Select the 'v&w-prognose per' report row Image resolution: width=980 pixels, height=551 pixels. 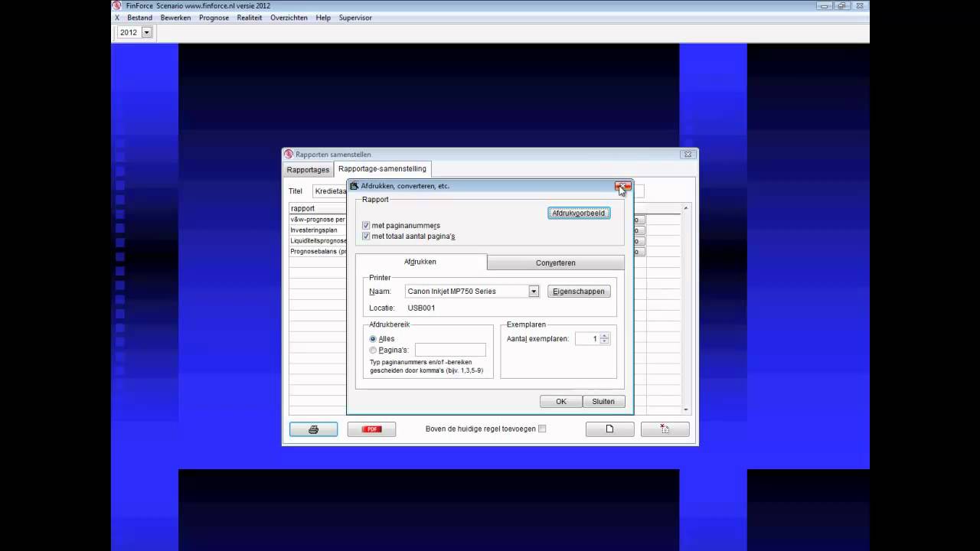coord(318,220)
